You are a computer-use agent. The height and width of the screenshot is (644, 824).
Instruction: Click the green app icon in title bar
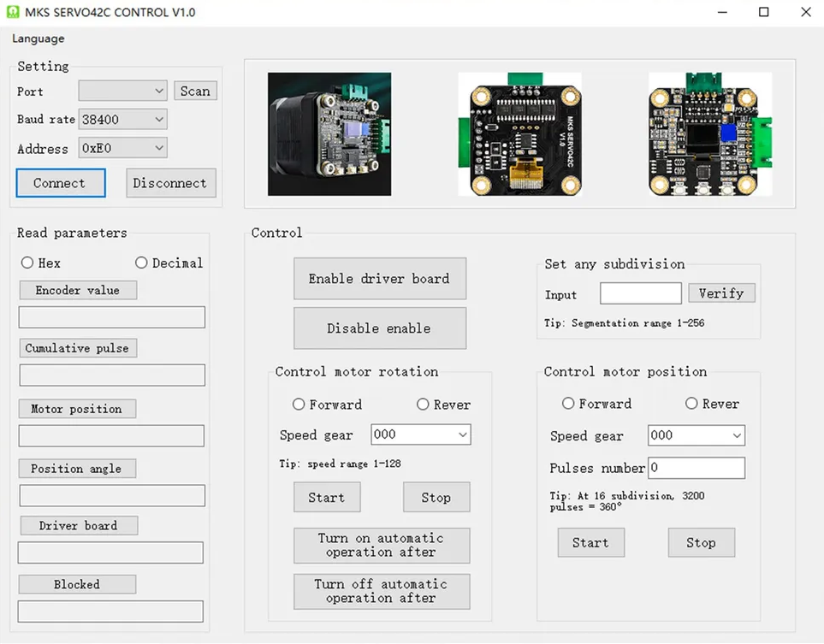click(x=14, y=12)
